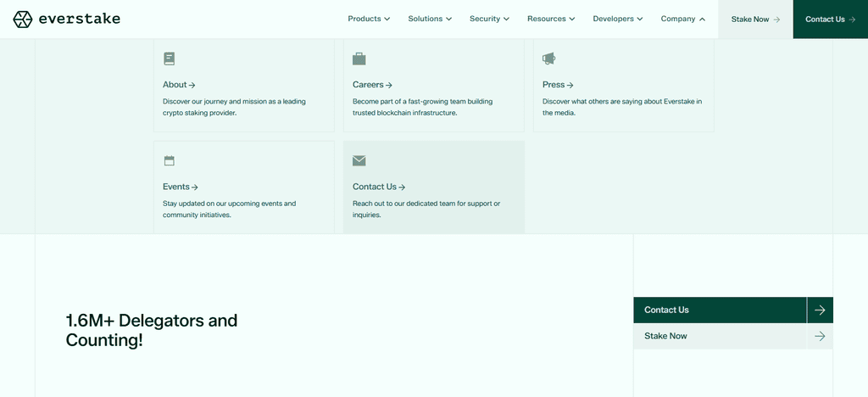The width and height of the screenshot is (868, 397).
Task: Click the Events card calendar icon
Action: click(x=170, y=161)
